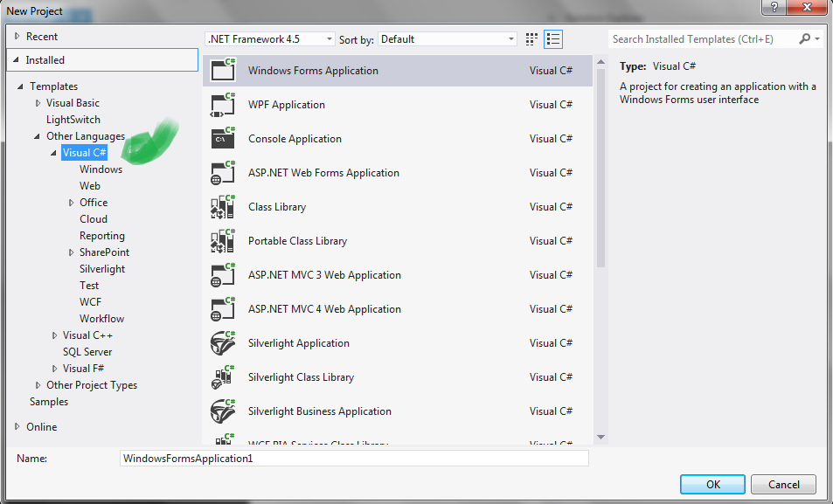Click the Silverlight Class Library icon
Viewport: 833px width, 504px height.
223,376
